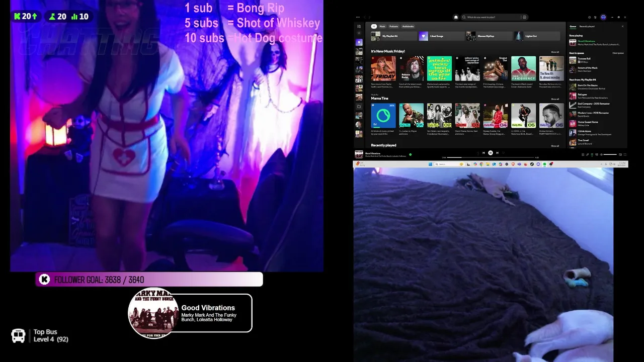Open Liked Songs shortcut tile
The image size is (644, 362).
[441, 36]
